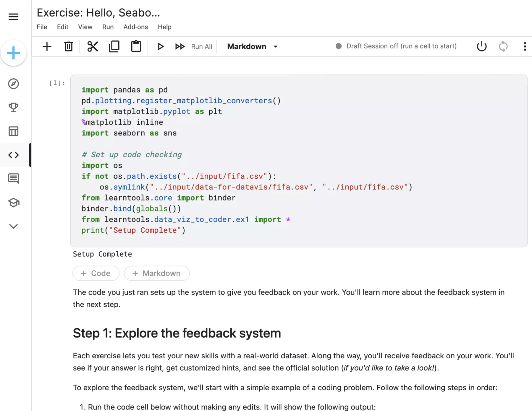This screenshot has height=411, width=532.
Task: Open the View menu
Action: (85, 27)
